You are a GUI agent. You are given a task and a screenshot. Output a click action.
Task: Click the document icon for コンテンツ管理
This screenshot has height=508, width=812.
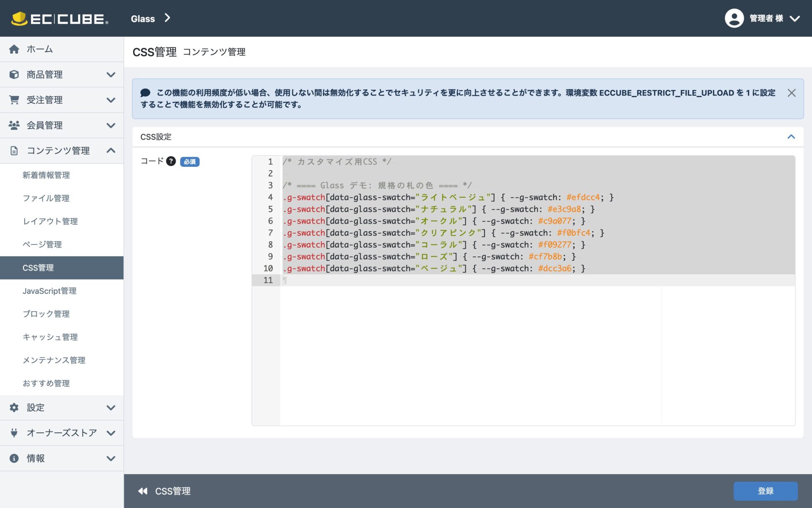click(x=14, y=151)
